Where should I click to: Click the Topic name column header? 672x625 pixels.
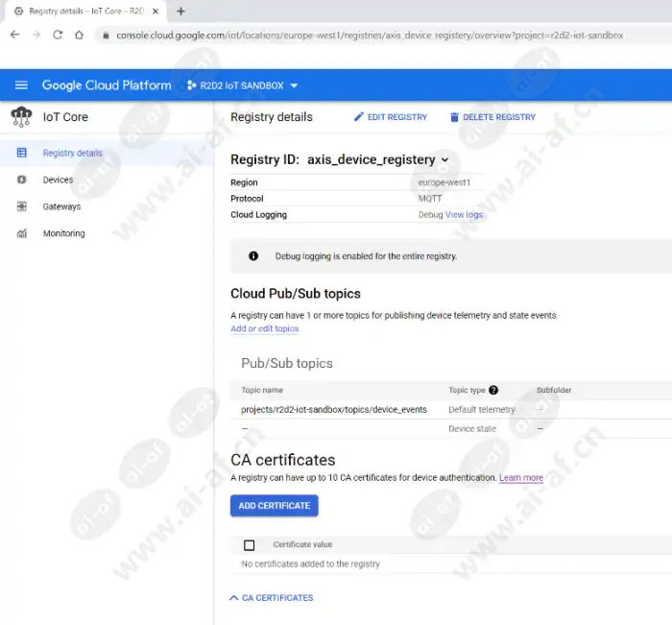pos(262,390)
